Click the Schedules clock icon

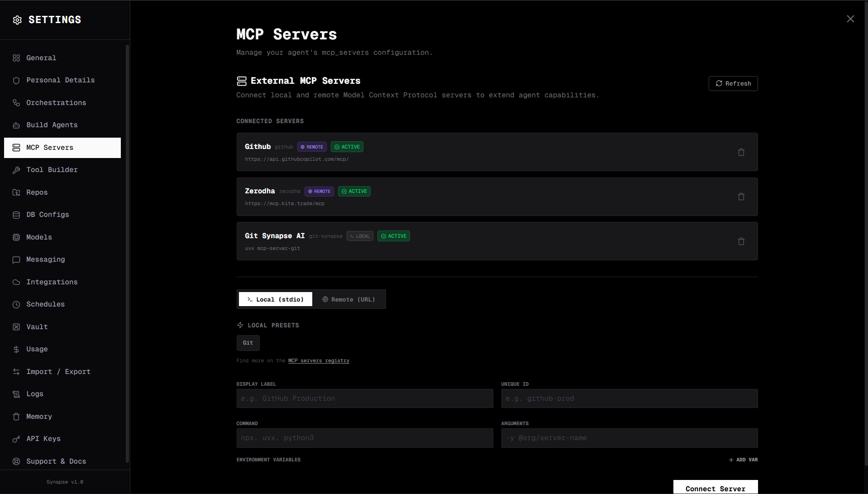point(16,304)
